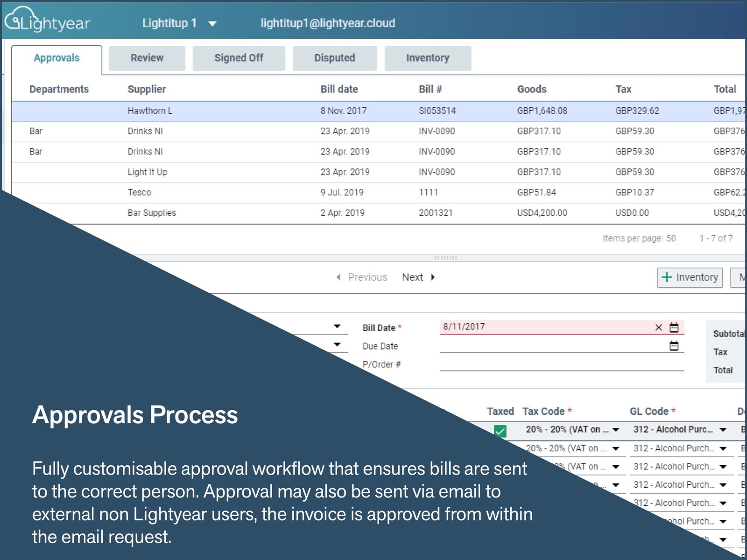
Task: Open the Disputed tab
Action: tap(334, 58)
